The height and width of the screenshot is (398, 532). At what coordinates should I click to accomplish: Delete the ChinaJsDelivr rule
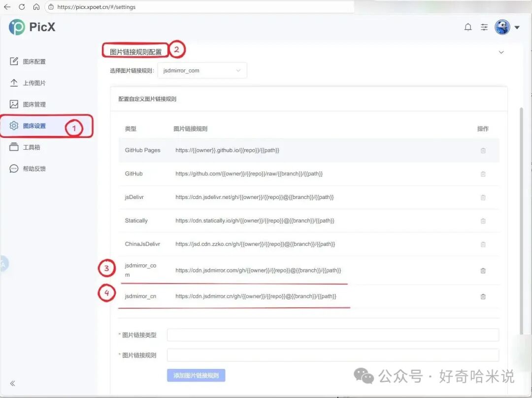click(483, 244)
